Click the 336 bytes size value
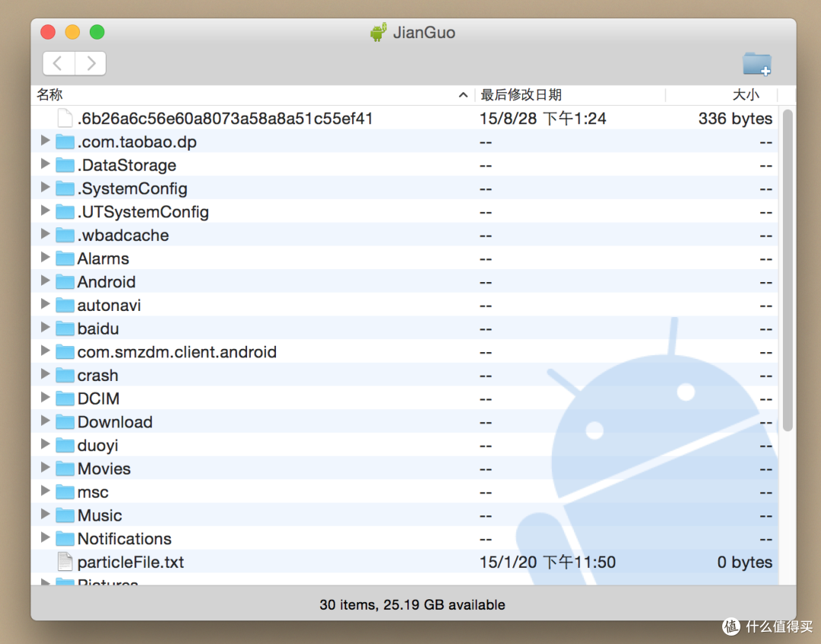821x644 pixels. click(735, 119)
